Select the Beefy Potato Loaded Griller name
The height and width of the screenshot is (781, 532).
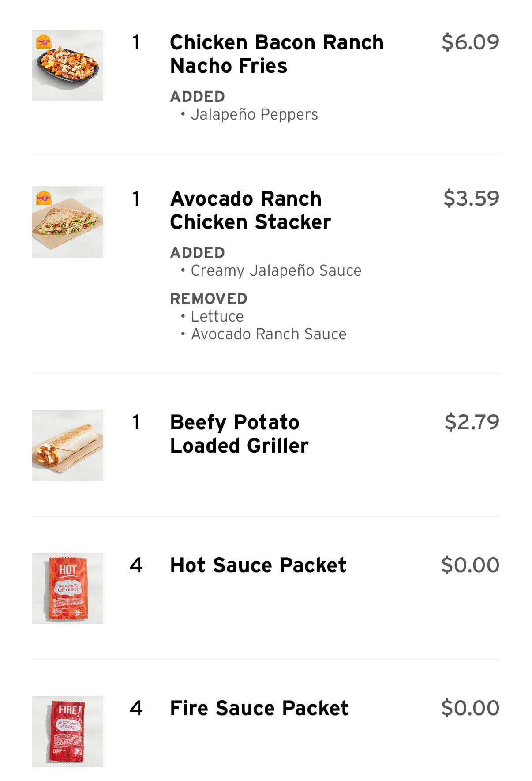pyautogui.click(x=239, y=434)
